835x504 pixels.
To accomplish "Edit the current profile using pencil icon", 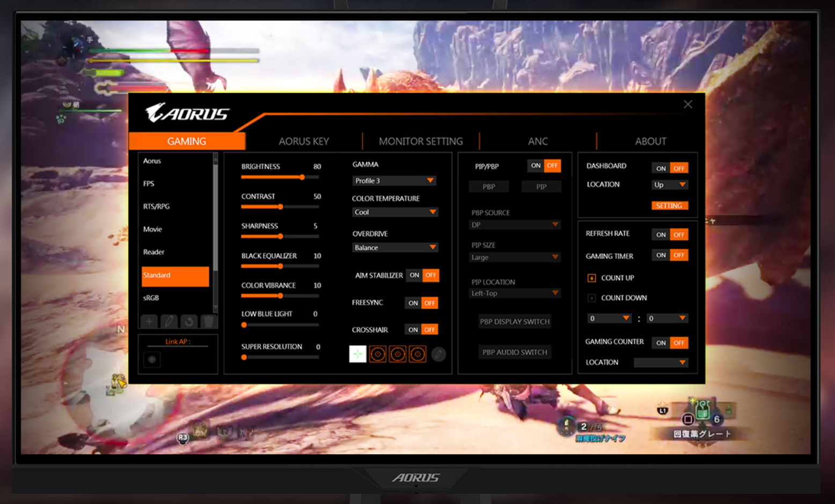I will [169, 321].
